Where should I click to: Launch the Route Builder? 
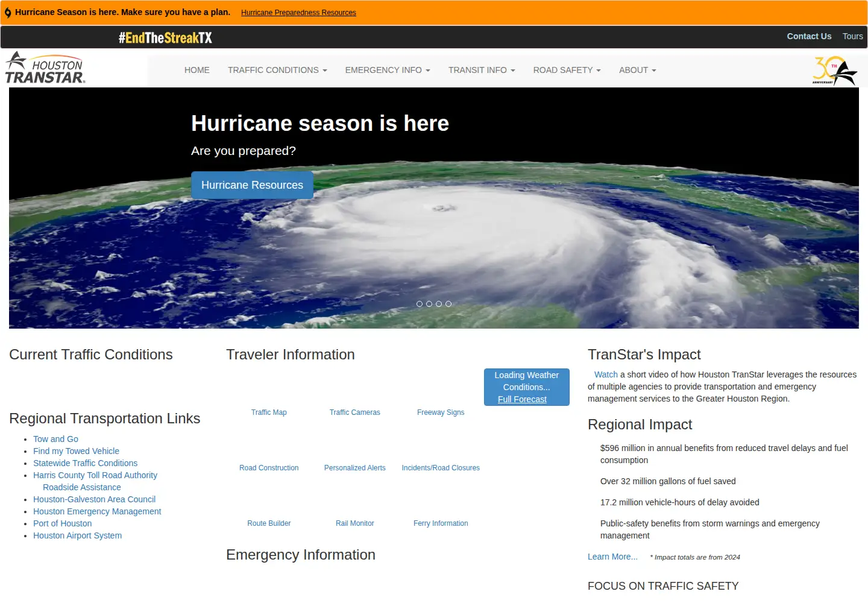269,523
